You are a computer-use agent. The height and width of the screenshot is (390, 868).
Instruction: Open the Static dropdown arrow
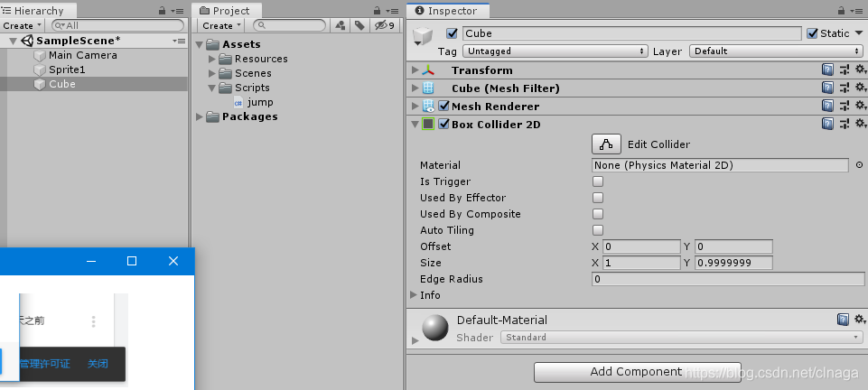[858, 33]
